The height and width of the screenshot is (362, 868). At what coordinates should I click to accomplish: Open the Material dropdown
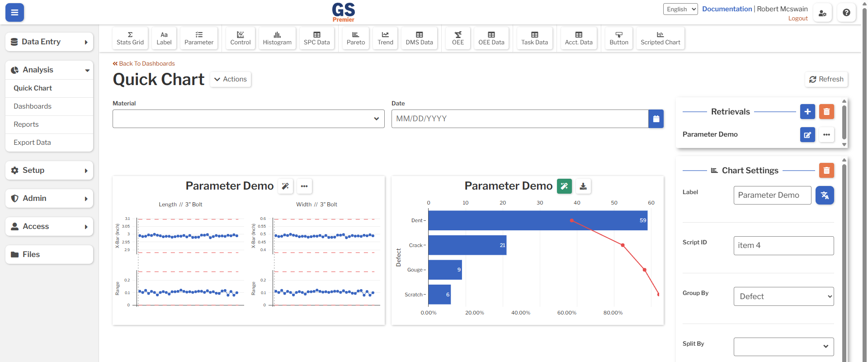tap(248, 119)
